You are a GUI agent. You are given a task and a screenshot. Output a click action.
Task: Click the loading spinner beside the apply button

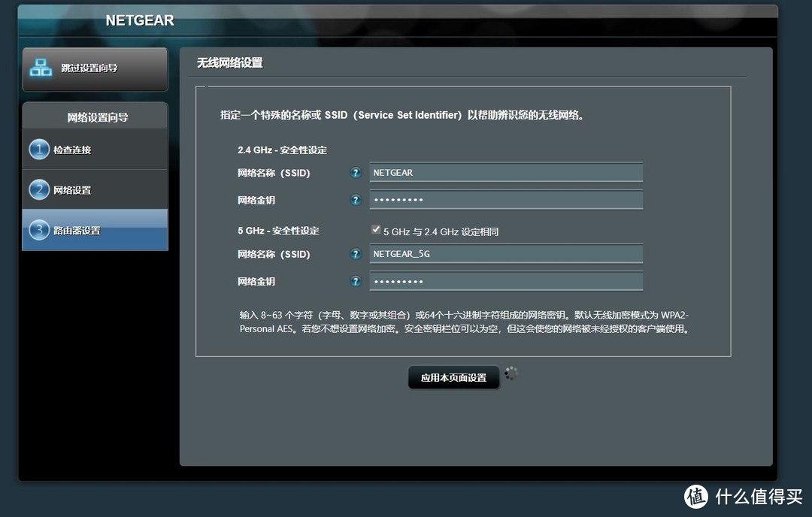click(511, 373)
